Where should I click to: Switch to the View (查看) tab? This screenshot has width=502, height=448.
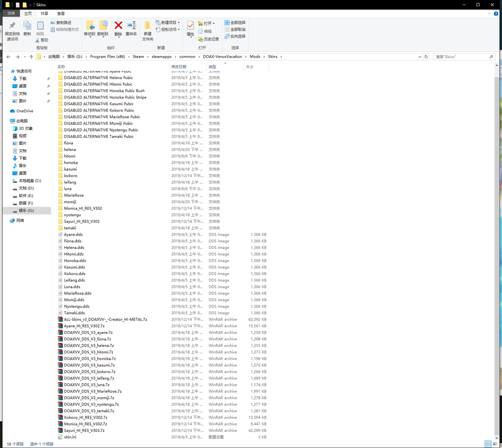pyautogui.click(x=61, y=14)
